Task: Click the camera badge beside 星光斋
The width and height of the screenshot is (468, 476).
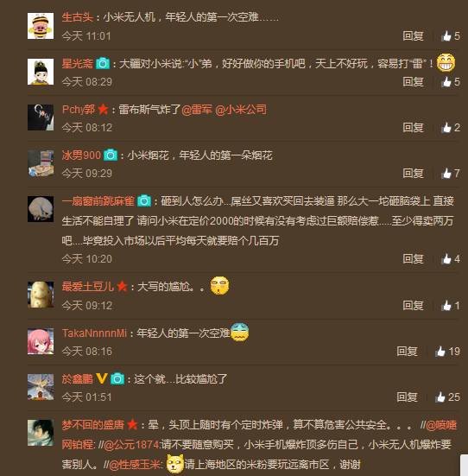Action: [x=103, y=63]
